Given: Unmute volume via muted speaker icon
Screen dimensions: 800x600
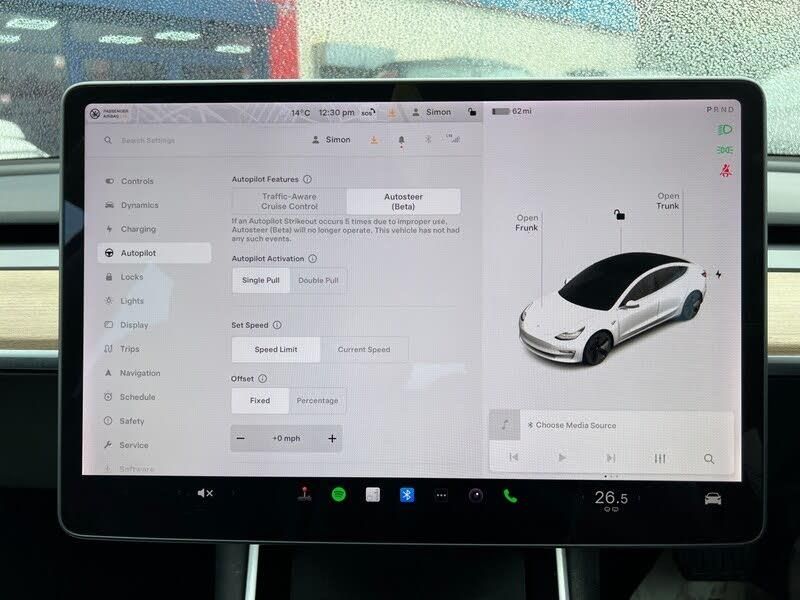Looking at the screenshot, I should [205, 493].
